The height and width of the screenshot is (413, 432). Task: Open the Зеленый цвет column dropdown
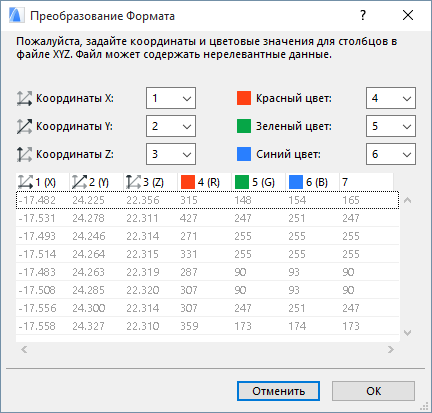pos(391,126)
